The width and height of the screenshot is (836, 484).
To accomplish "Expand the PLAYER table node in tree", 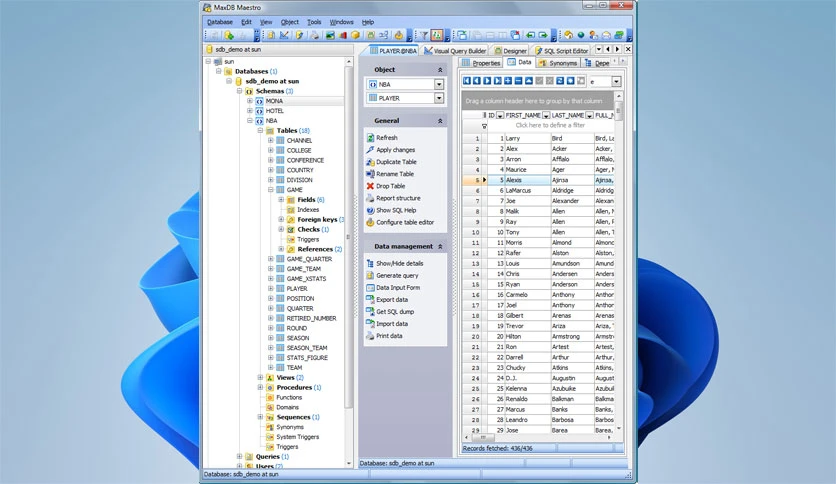I will (x=270, y=288).
